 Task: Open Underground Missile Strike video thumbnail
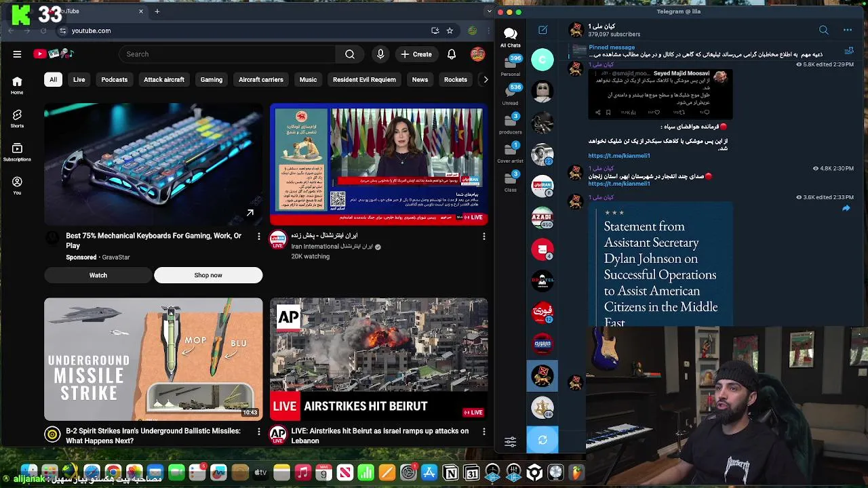point(153,359)
